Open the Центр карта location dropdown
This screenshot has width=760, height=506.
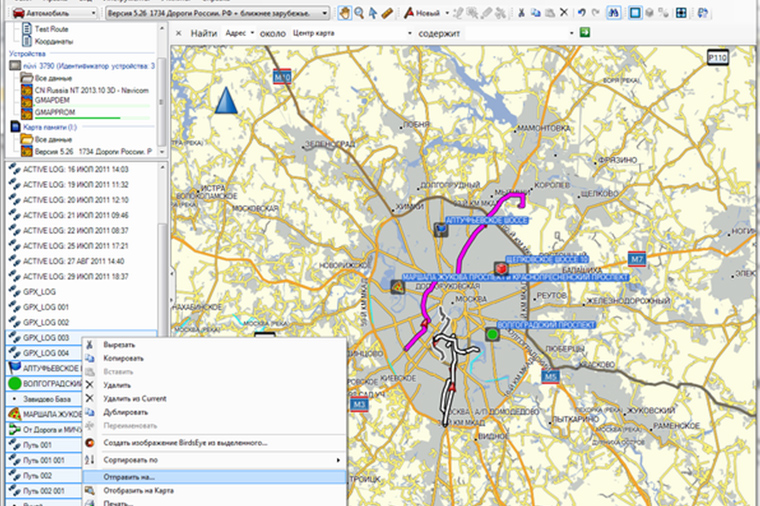[352, 33]
